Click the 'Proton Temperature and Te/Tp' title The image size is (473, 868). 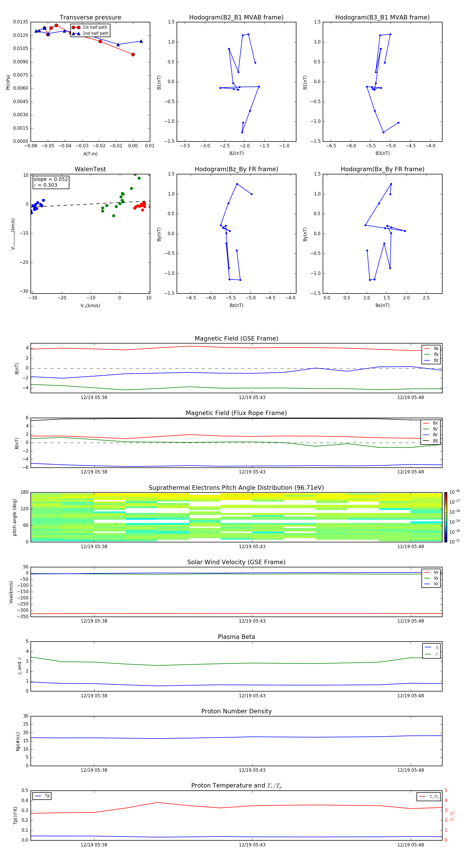[x=236, y=786]
